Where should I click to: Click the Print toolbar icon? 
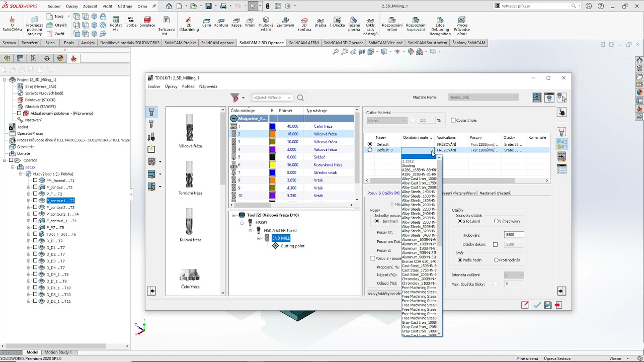point(223,6)
